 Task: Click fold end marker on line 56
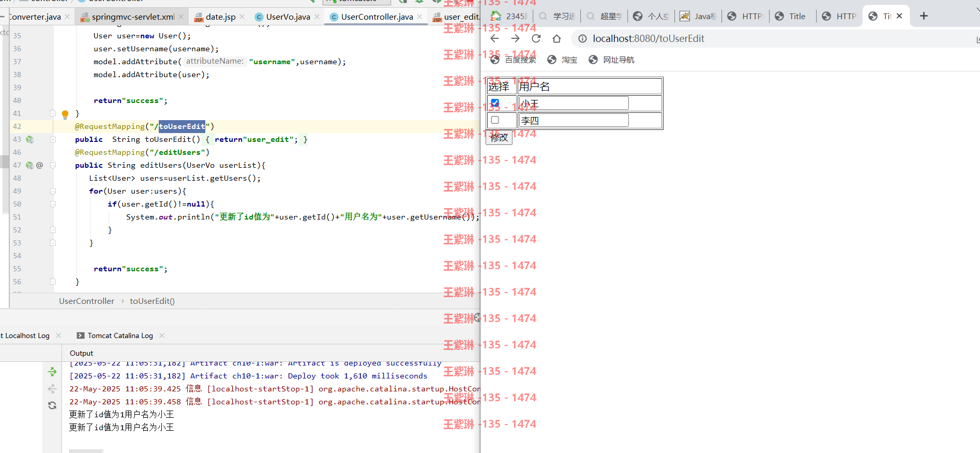pos(53,282)
